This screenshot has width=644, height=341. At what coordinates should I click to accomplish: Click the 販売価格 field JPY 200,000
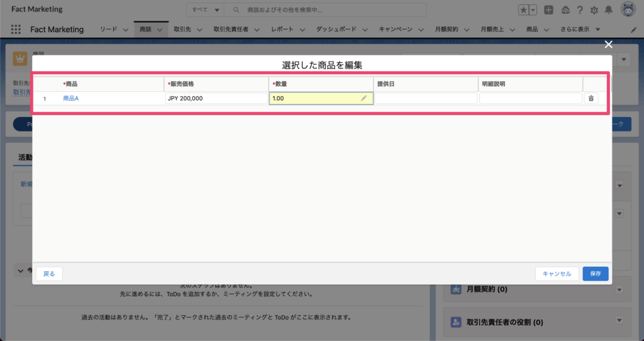point(216,98)
